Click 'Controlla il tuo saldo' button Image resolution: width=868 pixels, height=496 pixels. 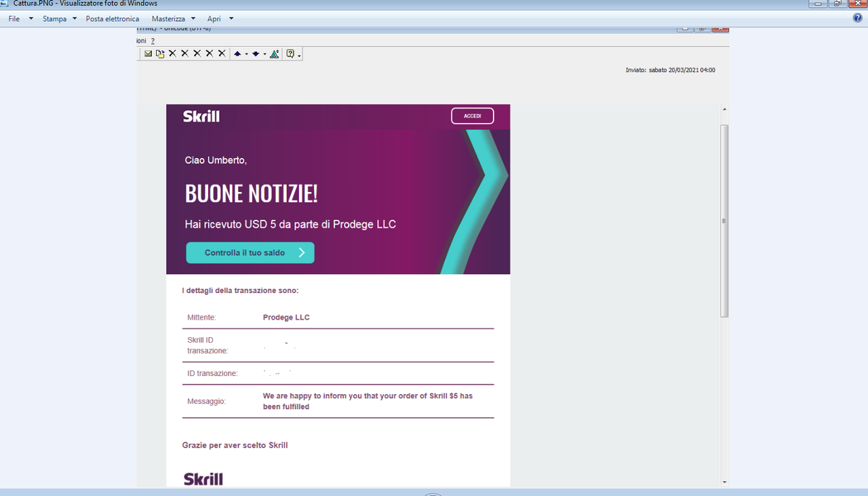250,252
